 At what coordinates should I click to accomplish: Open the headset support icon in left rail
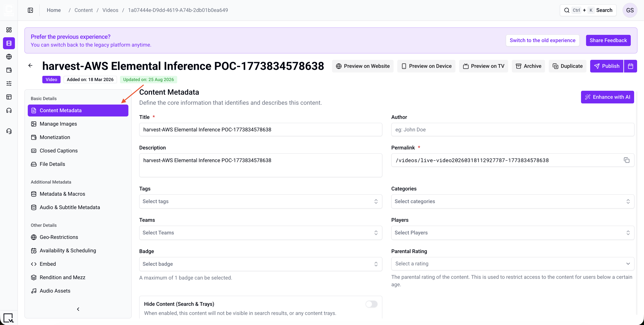[x=9, y=131]
